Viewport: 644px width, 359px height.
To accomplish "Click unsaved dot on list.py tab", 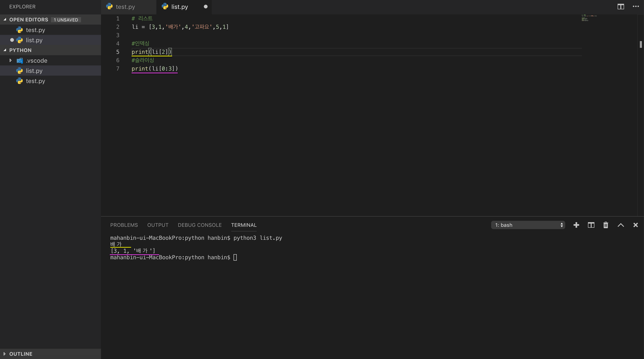I will click(205, 6).
